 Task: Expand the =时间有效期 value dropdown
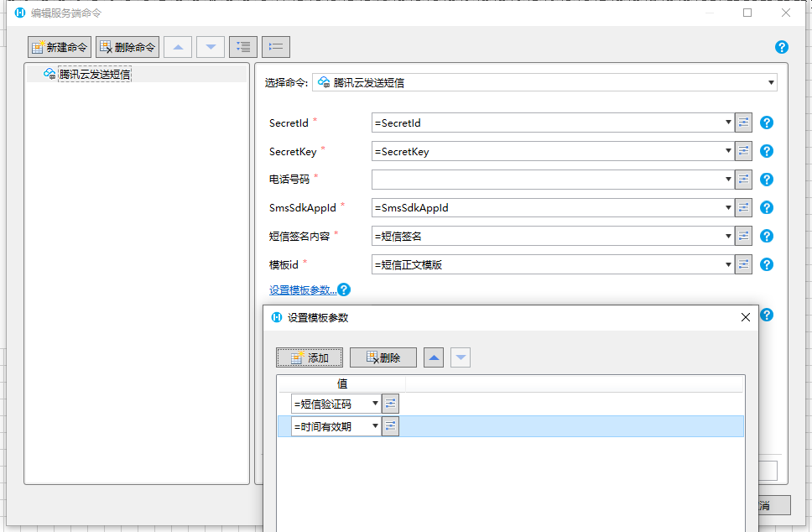tap(375, 425)
